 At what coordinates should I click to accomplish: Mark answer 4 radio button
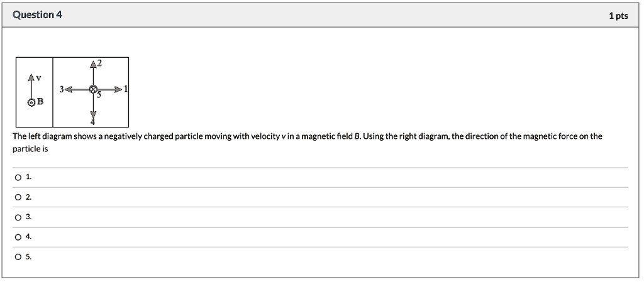18,237
